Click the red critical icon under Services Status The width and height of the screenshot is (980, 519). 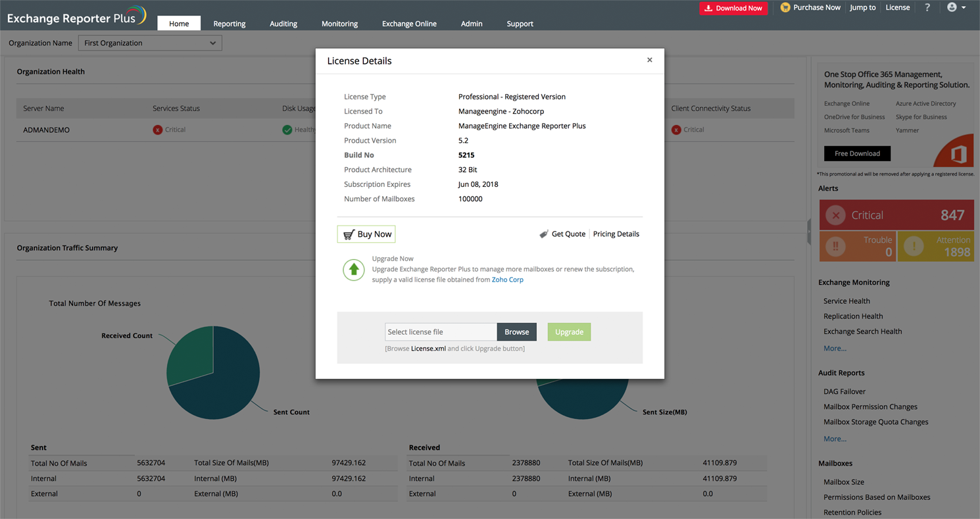pos(157,130)
